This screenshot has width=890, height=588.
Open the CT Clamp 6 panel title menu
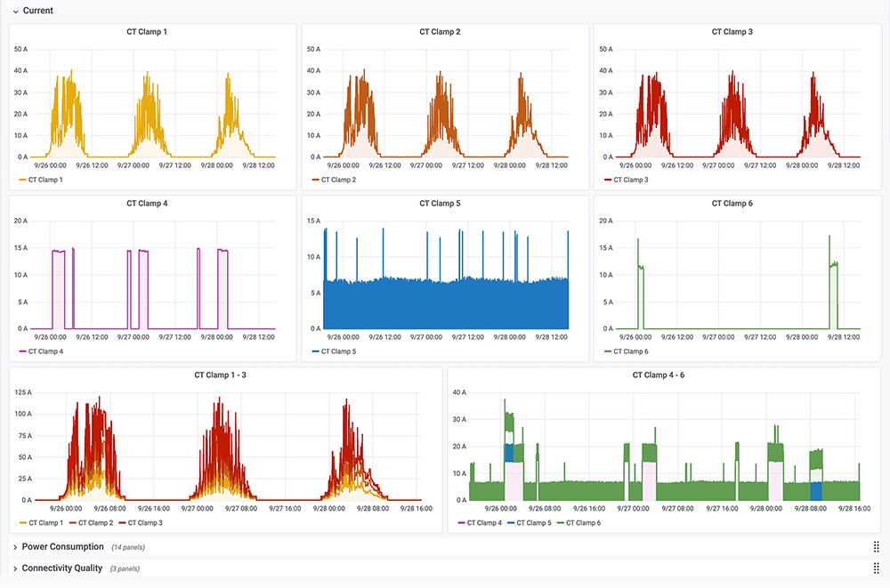pyautogui.click(x=732, y=203)
